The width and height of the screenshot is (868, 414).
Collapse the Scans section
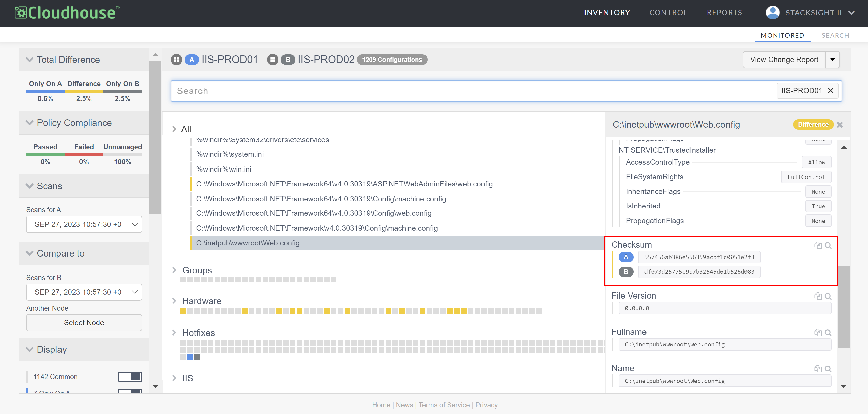click(x=30, y=186)
